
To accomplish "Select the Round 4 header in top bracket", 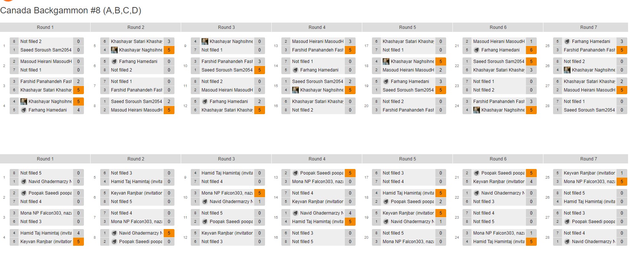I will (x=317, y=27).
